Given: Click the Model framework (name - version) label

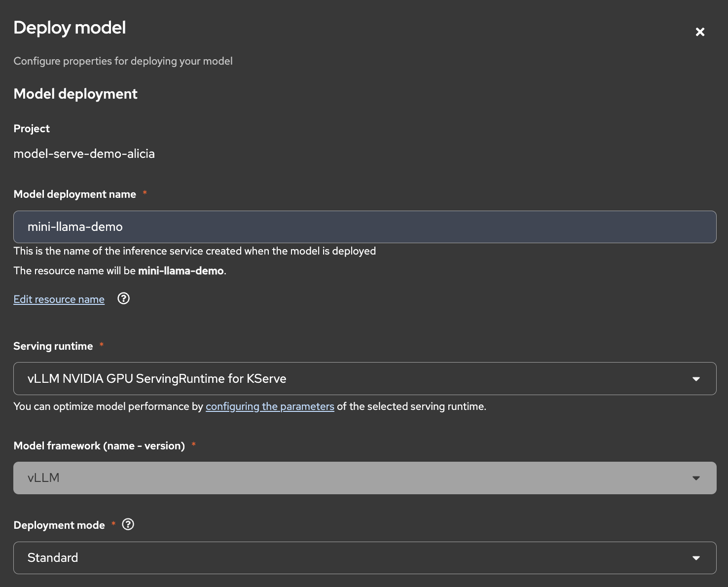Looking at the screenshot, I should pyautogui.click(x=99, y=446).
